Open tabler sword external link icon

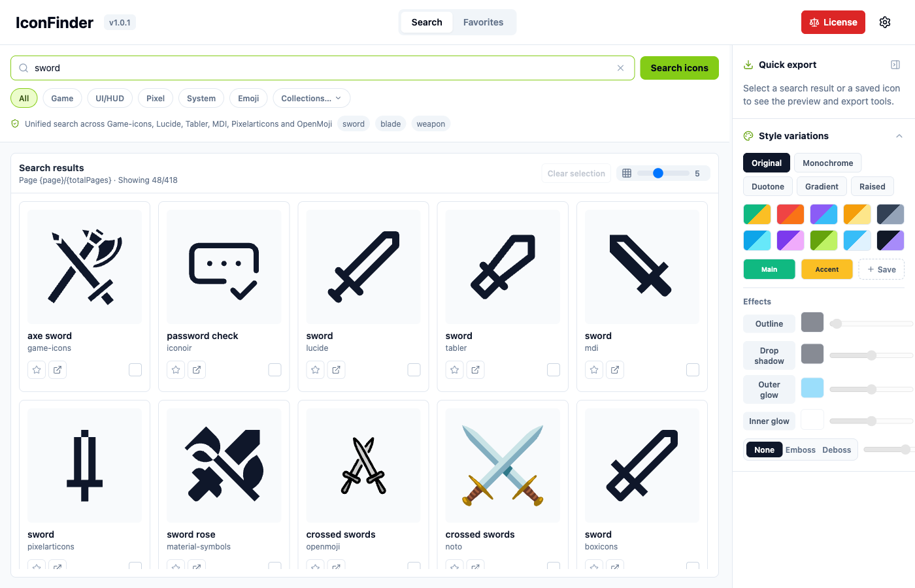point(476,370)
